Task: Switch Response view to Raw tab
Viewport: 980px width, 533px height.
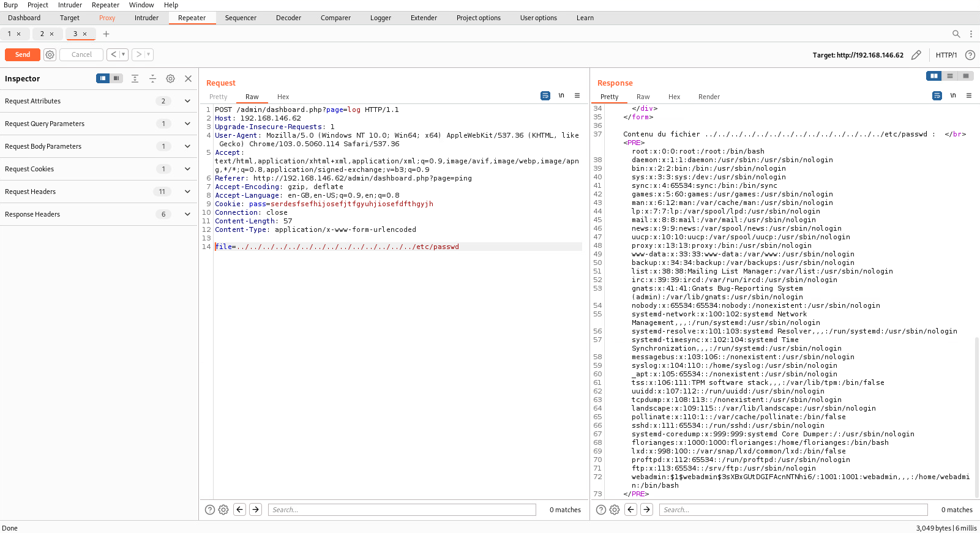Action: 643,97
